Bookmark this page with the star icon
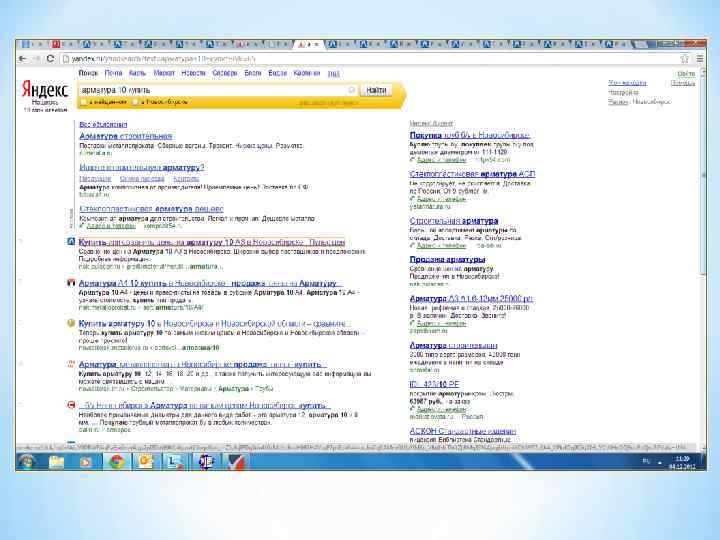This screenshot has height=540, width=720. point(685,59)
